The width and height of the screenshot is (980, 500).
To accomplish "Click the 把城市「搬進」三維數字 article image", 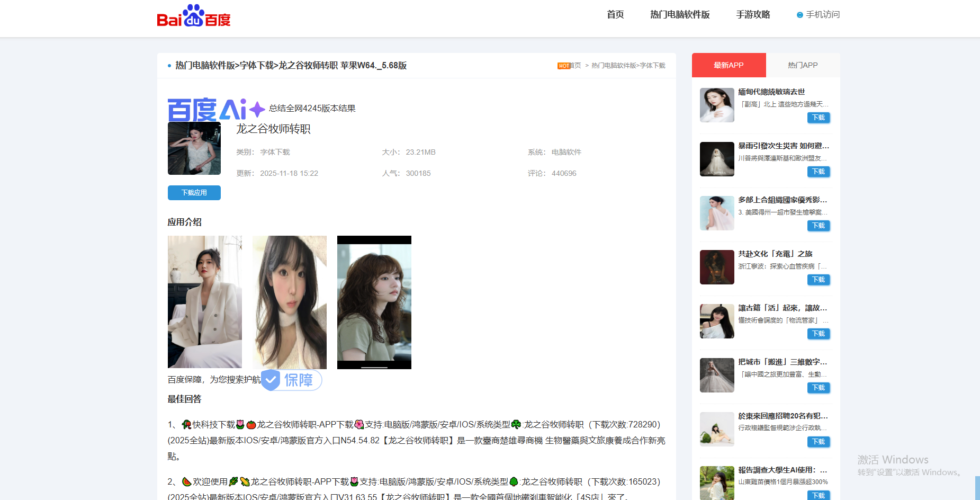I will (x=716, y=375).
